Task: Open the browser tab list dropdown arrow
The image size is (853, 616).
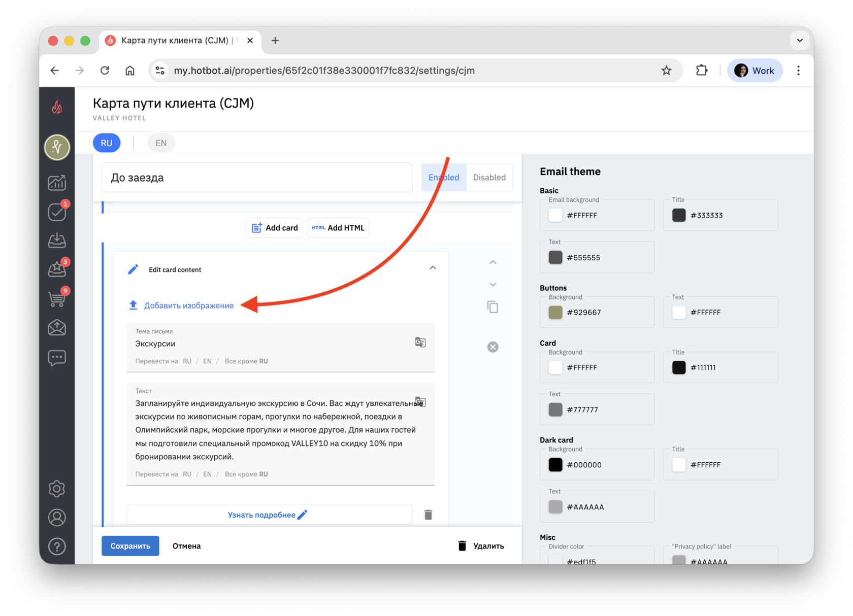Action: tap(800, 41)
